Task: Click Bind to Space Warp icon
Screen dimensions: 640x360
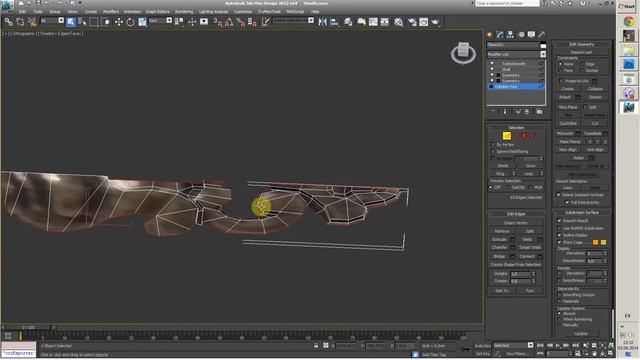Action: pos(32,22)
